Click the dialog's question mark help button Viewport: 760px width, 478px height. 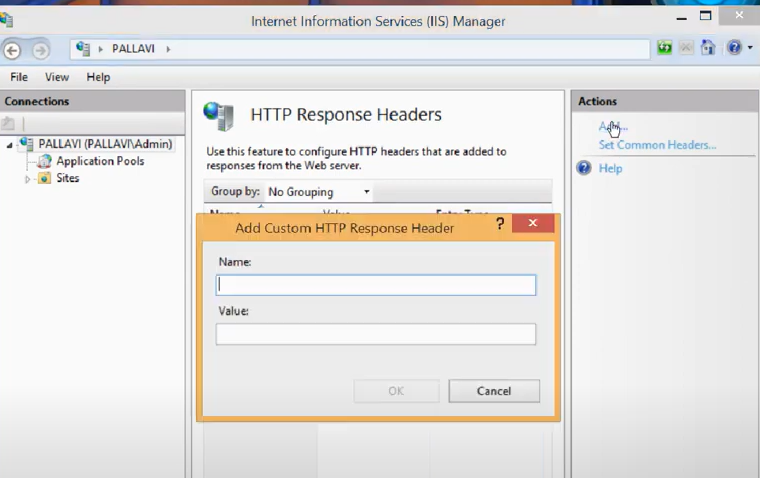(500, 223)
